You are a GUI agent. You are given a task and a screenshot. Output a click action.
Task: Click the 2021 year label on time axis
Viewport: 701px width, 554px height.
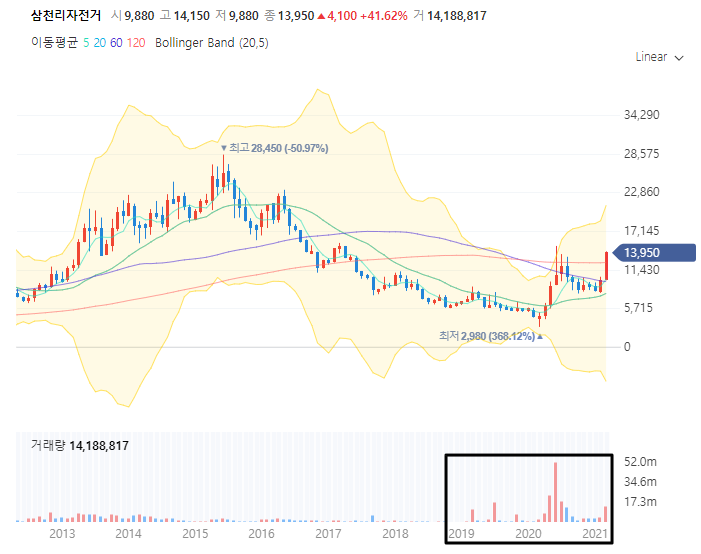tap(595, 533)
